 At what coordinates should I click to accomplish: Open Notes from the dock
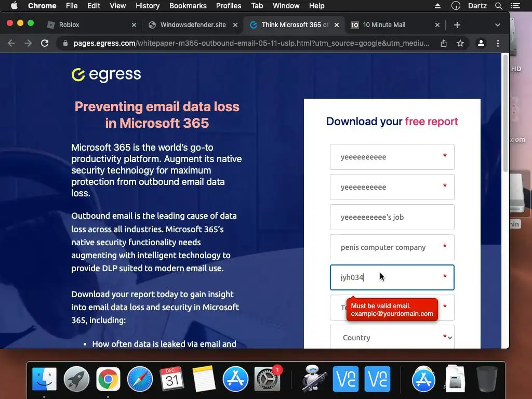(x=204, y=379)
